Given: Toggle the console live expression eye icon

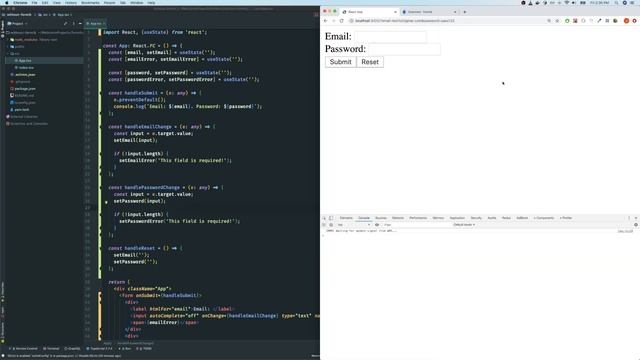Looking at the screenshot, I should click(x=377, y=225).
